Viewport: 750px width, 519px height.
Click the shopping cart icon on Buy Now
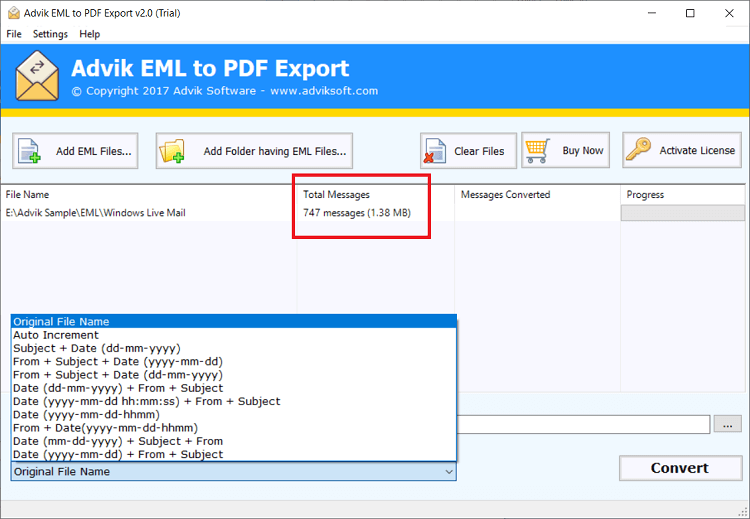(x=538, y=151)
